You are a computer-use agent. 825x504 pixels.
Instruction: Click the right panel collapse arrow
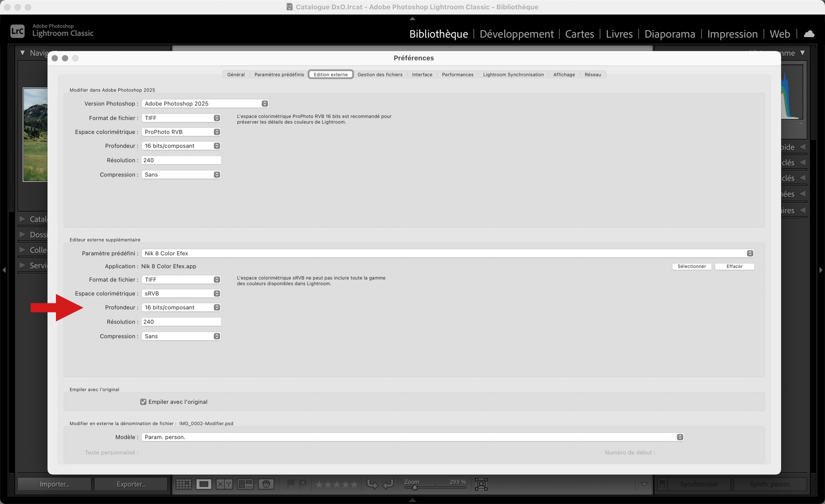coord(821,270)
